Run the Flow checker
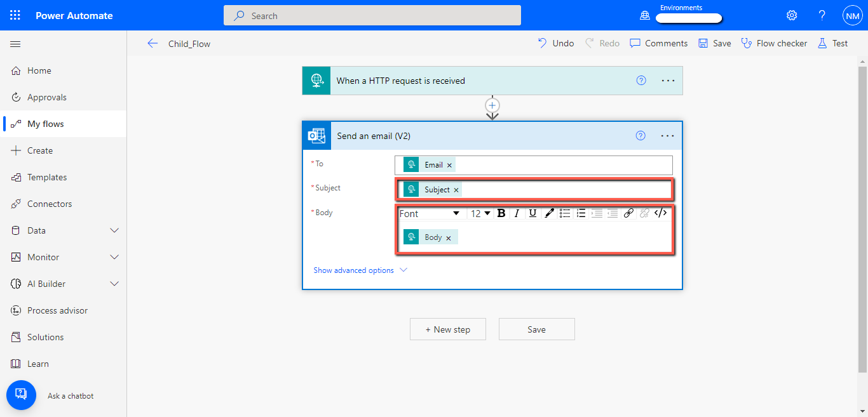Image resolution: width=868 pixels, height=417 pixels. (774, 43)
